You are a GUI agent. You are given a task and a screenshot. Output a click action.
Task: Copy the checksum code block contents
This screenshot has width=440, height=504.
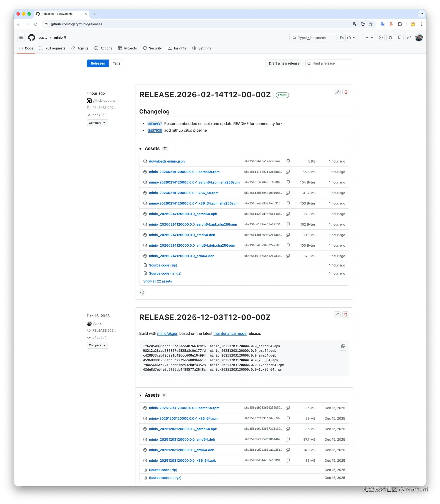343,346
